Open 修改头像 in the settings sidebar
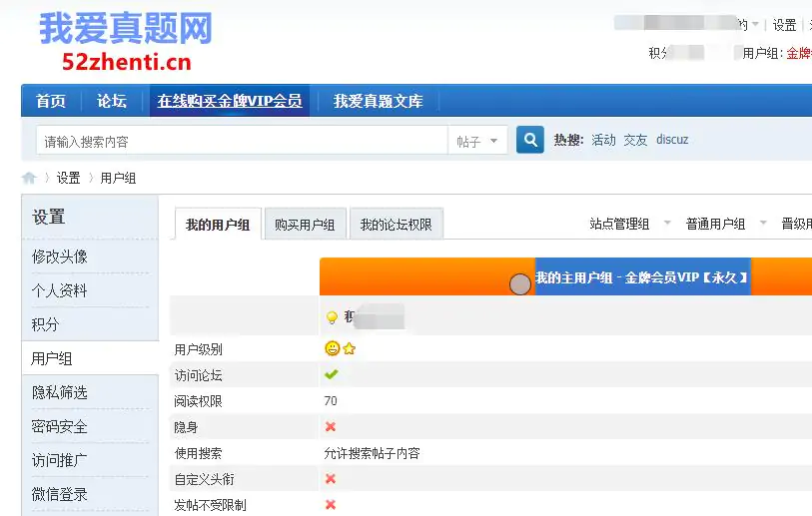812x516 pixels. pos(60,257)
